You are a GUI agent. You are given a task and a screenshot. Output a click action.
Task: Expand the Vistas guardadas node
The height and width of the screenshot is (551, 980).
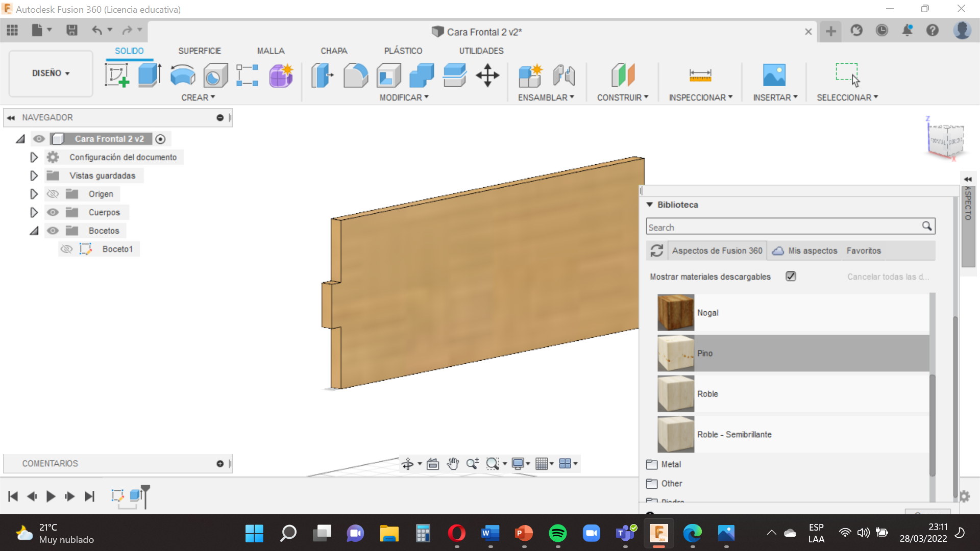34,176
